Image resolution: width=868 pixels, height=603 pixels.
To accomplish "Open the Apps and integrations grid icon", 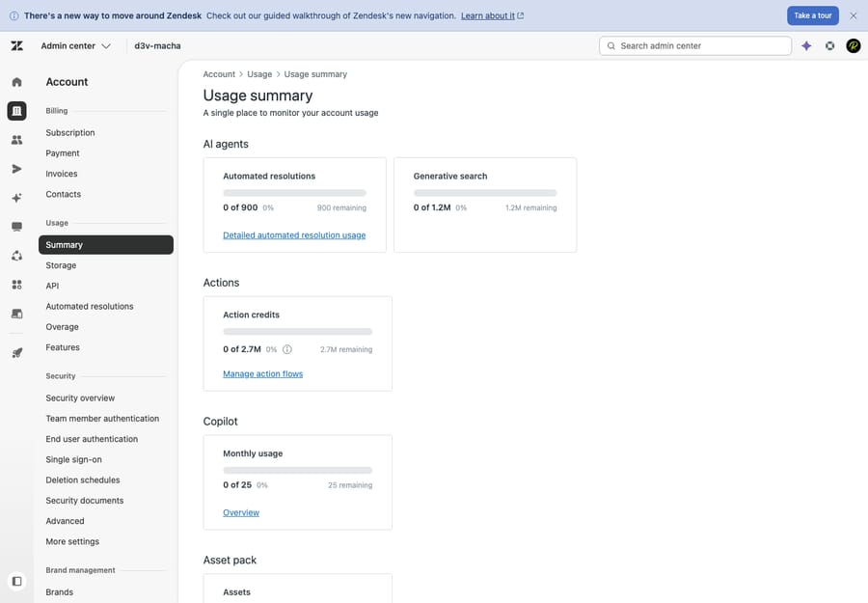I will pyautogui.click(x=16, y=285).
